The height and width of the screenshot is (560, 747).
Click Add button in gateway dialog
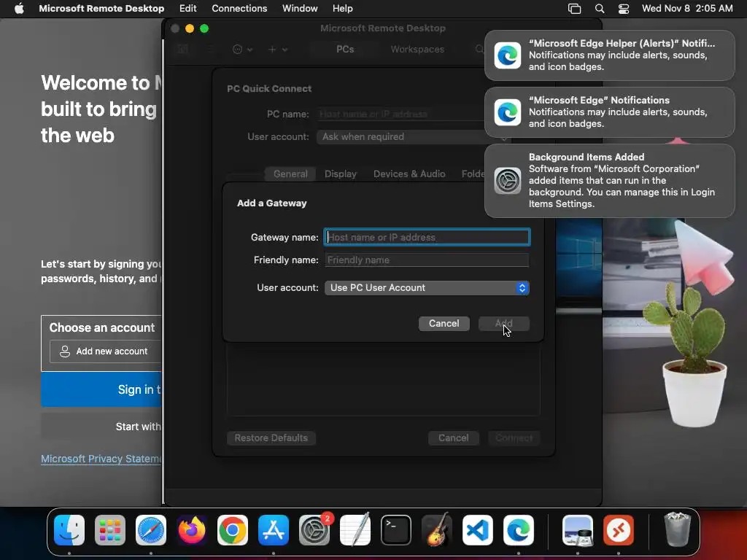503,323
